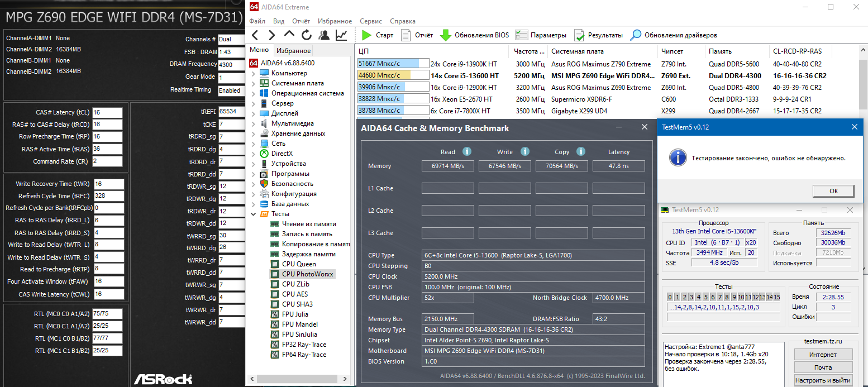Open Копирование в памяти test
The width and height of the screenshot is (868, 387).
[x=310, y=244]
